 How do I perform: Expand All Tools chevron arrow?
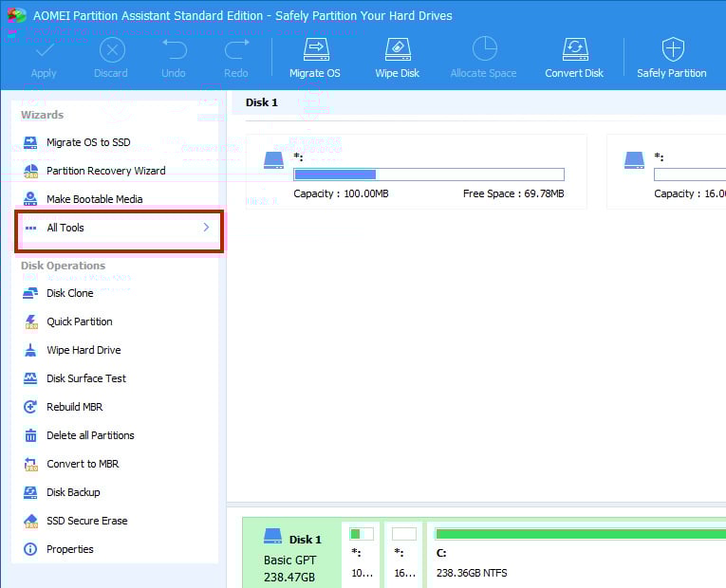[206, 228]
